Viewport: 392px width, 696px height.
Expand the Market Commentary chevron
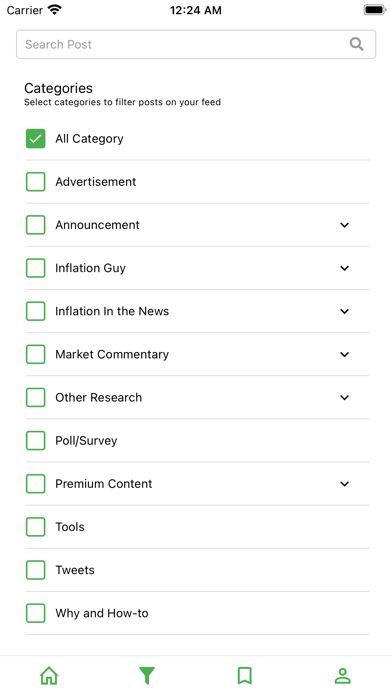click(344, 354)
